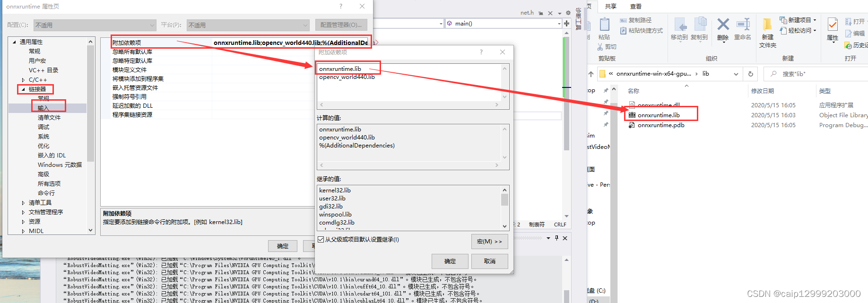The width and height of the screenshot is (868, 303).
Task: Click 确定 in the onnxruntime 属性页 dialog
Action: (x=283, y=246)
